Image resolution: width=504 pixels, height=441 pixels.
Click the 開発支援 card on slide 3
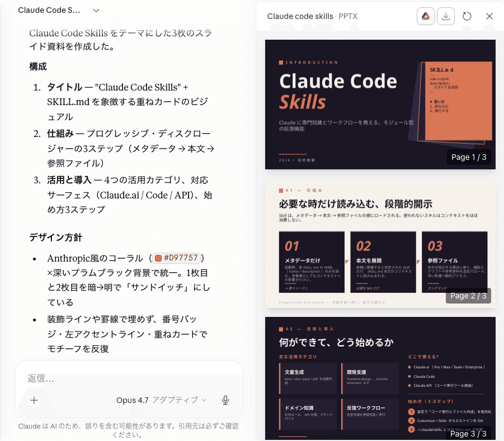click(370, 378)
